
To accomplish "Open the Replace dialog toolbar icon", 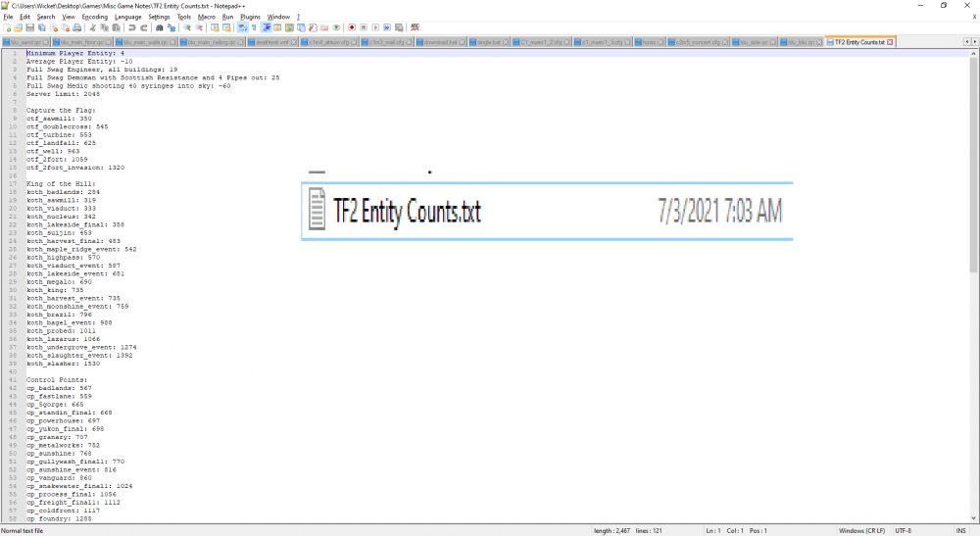I will click(171, 27).
